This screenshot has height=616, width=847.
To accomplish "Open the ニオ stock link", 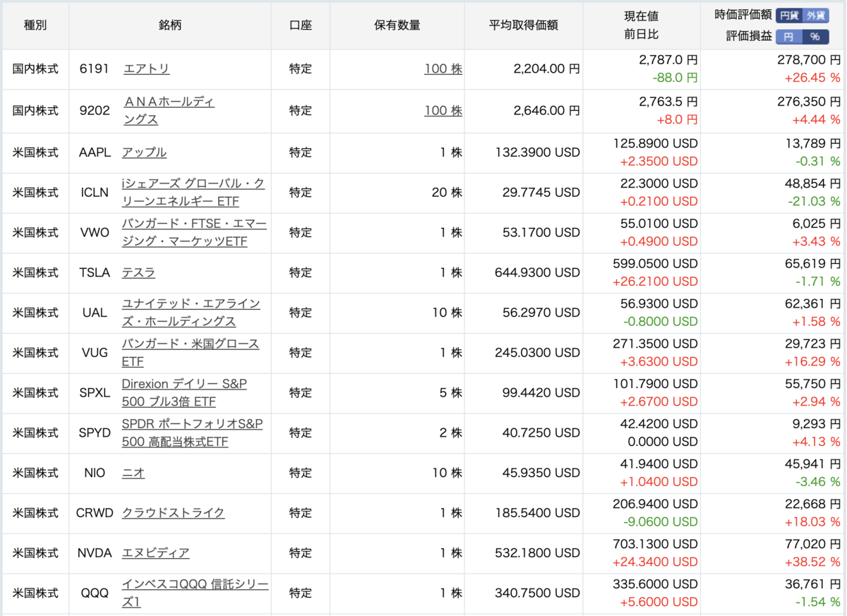I will coord(133,473).
